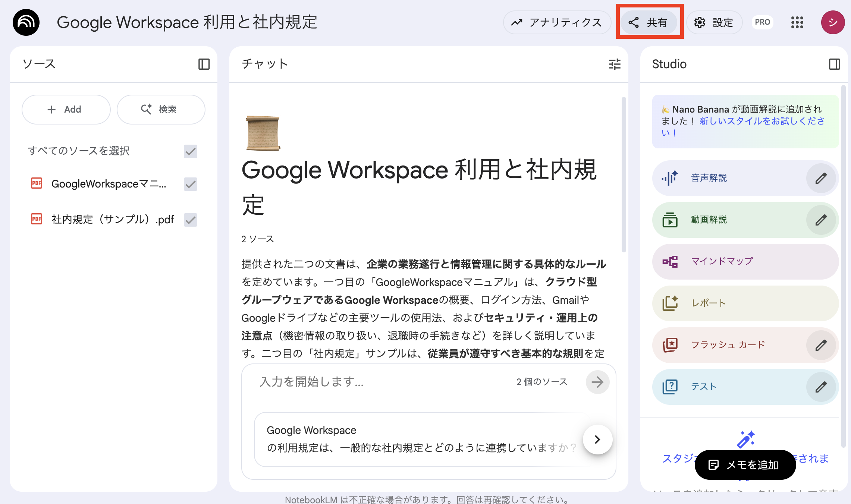The width and height of the screenshot is (851, 504).
Task: Click the NotebookLM logo icon
Action: (26, 22)
